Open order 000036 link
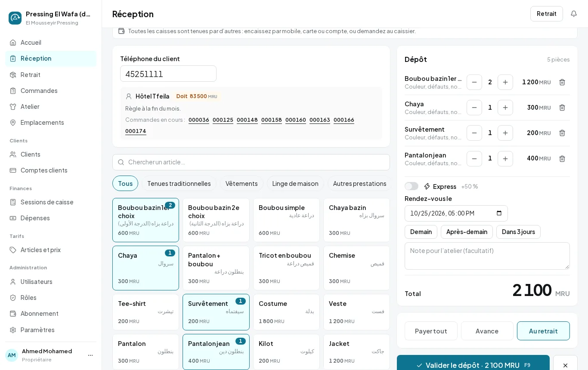Viewport: 588px width, 370px height. [199, 120]
